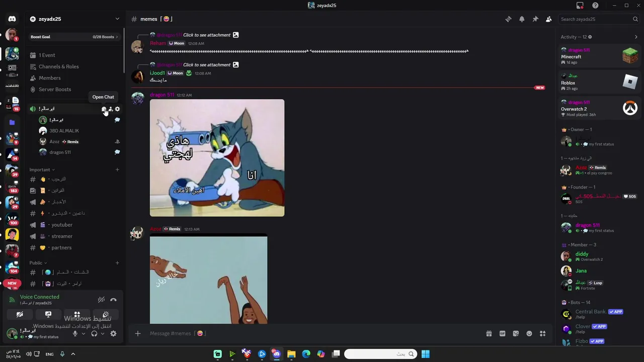Viewport: 644px width, 362px height.
Task: Click iJood1's reply 'Click to see attachment'
Action: 207,65
